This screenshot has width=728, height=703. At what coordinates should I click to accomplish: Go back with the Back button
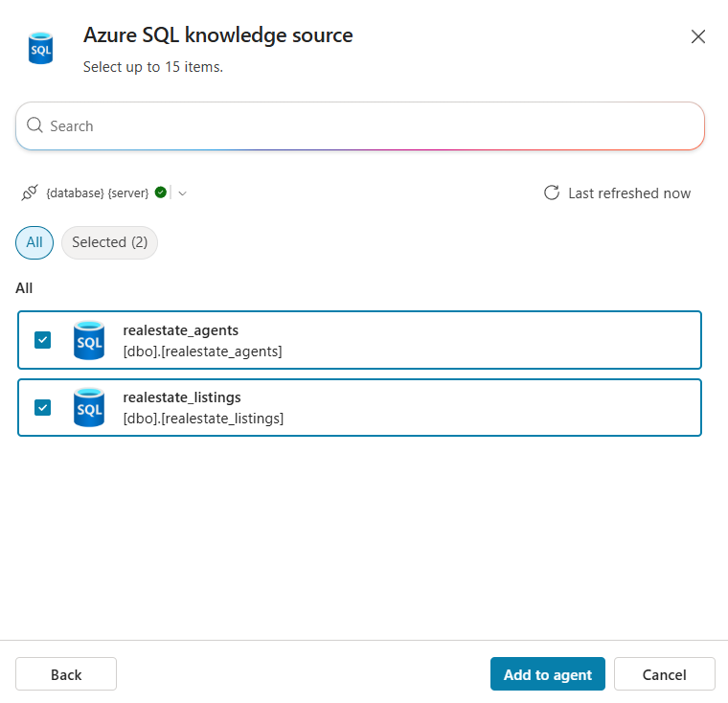(66, 674)
